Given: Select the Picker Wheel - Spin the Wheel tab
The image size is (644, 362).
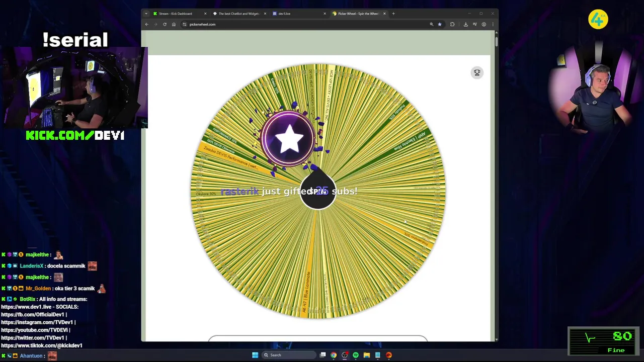Looking at the screenshot, I should 359,14.
